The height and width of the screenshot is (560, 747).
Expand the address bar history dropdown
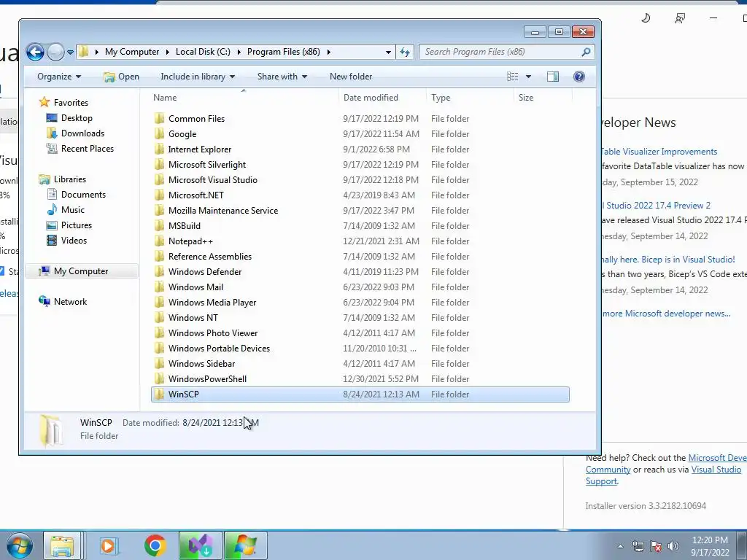tap(388, 52)
